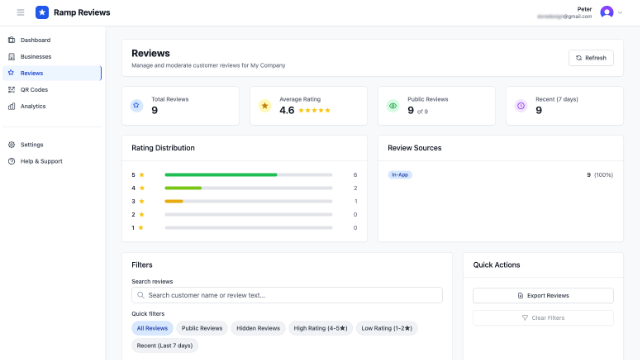Click the Analytics bar chart icon
This screenshot has width=640, height=360.
[x=11, y=106]
